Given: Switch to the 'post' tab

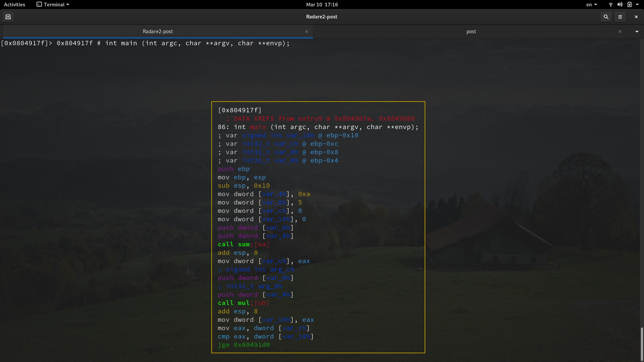Looking at the screenshot, I should (x=471, y=32).
